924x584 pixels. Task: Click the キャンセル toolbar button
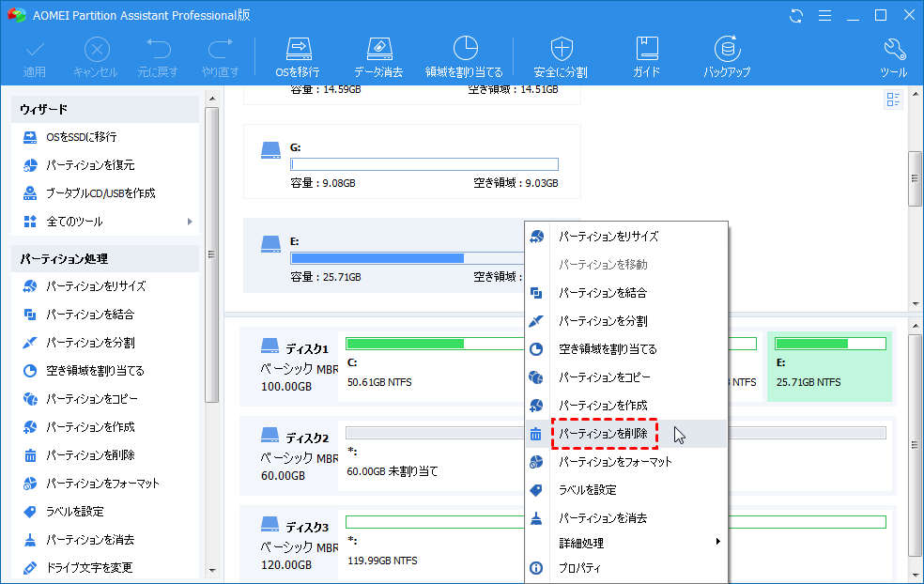96,57
